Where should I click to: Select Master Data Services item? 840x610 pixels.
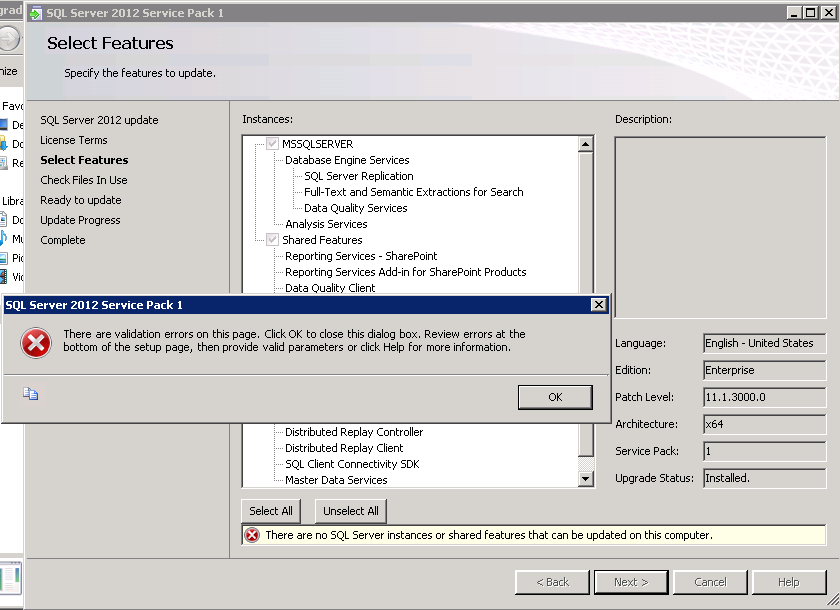336,480
